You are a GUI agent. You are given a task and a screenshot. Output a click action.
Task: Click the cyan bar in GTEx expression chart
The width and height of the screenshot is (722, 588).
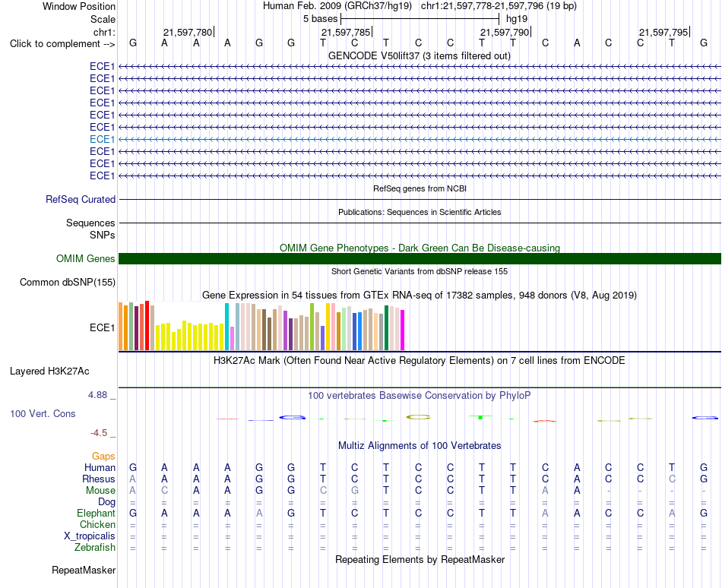pos(226,327)
